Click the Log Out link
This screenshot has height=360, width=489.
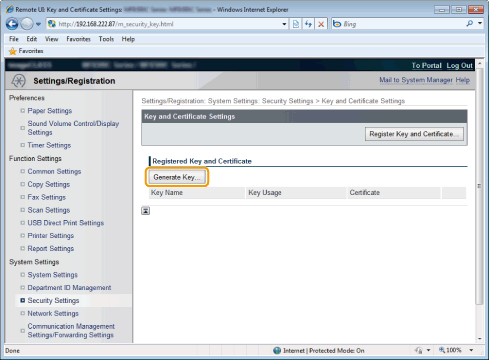(459, 65)
